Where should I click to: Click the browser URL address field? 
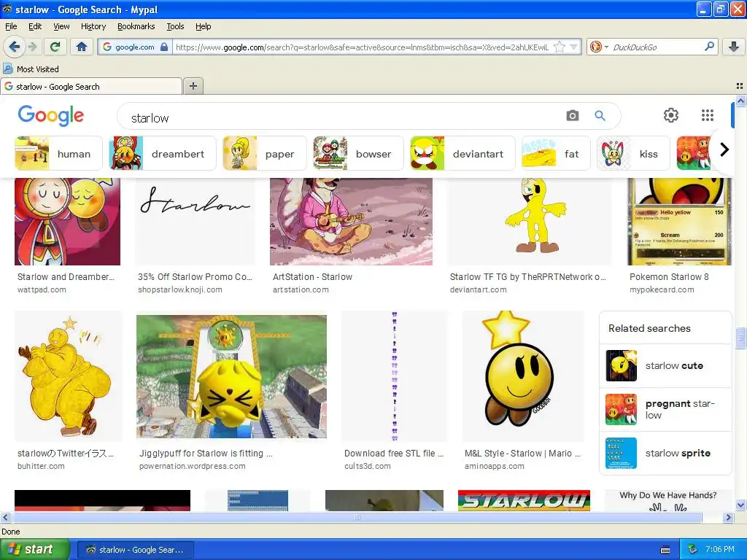[362, 47]
